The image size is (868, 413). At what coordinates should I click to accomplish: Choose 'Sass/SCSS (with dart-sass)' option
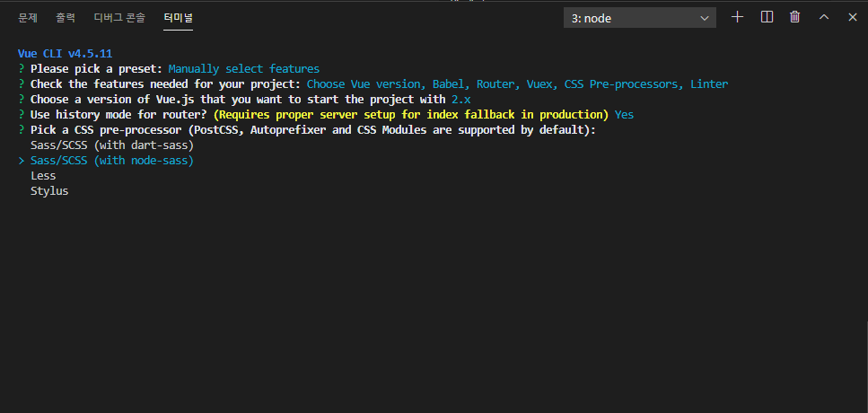point(112,145)
